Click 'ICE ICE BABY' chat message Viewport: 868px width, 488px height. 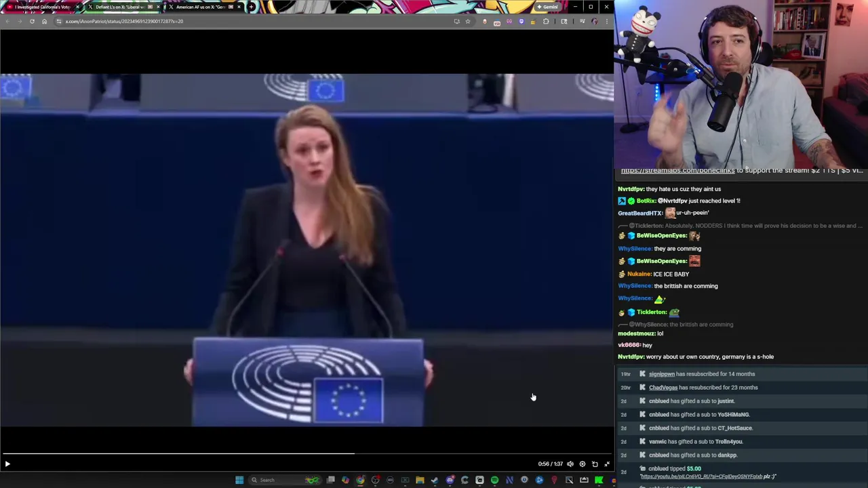coord(671,274)
